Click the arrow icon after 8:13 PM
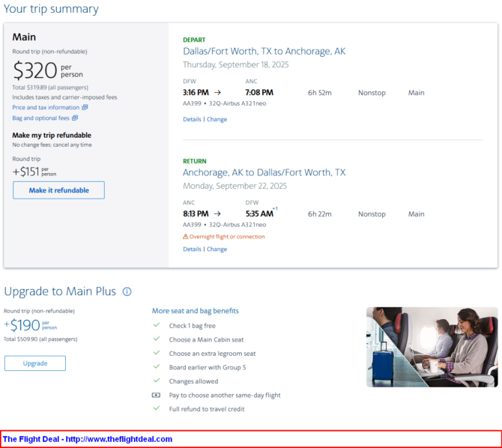 tap(217, 214)
